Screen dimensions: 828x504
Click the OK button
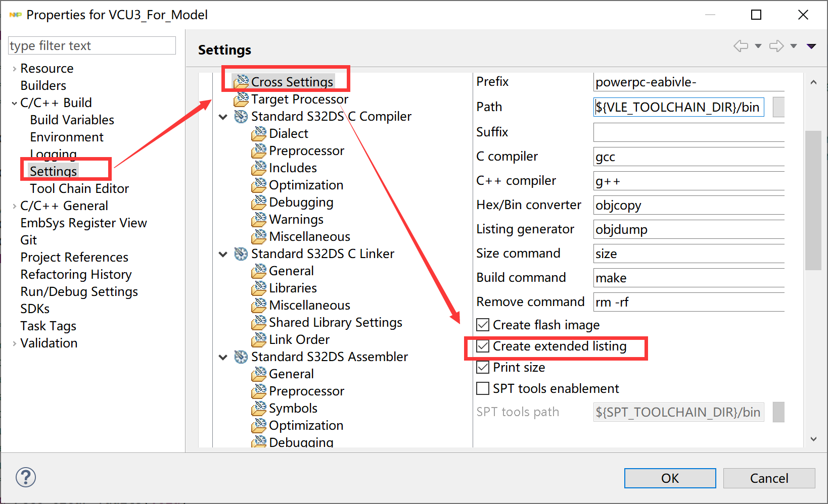[x=670, y=478]
